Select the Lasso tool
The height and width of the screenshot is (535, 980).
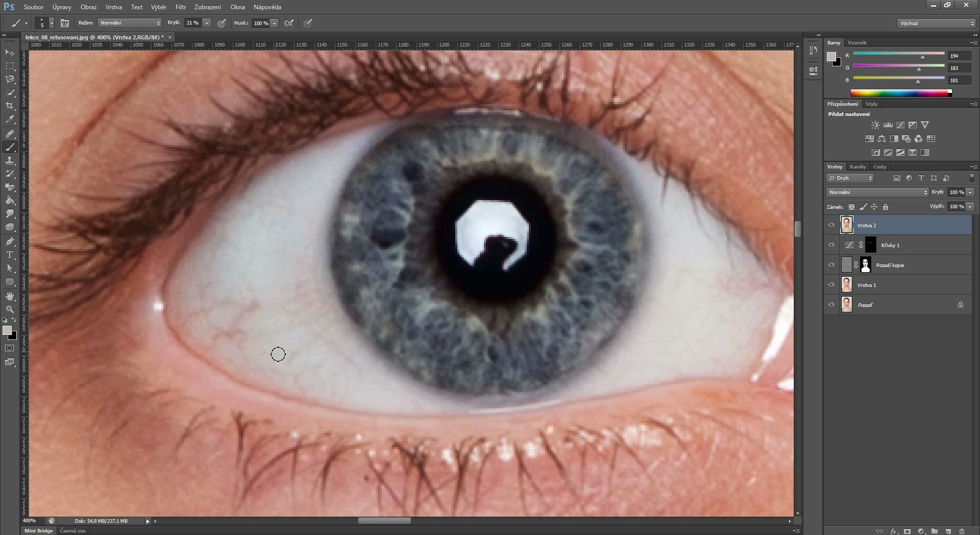click(x=10, y=79)
